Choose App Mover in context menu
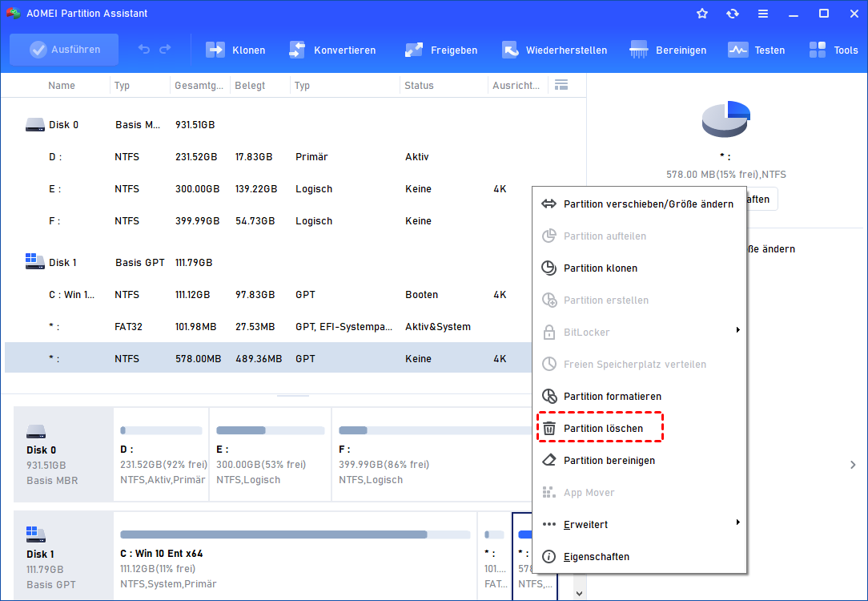 639,493
